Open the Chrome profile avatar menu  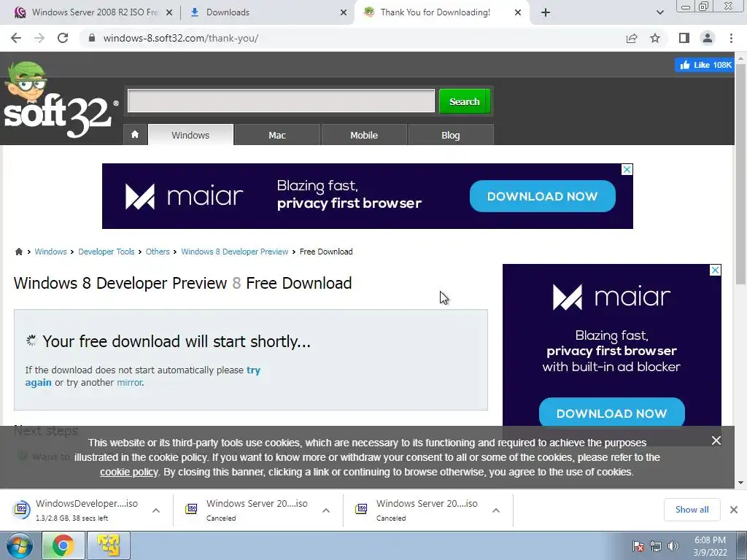coord(708,38)
